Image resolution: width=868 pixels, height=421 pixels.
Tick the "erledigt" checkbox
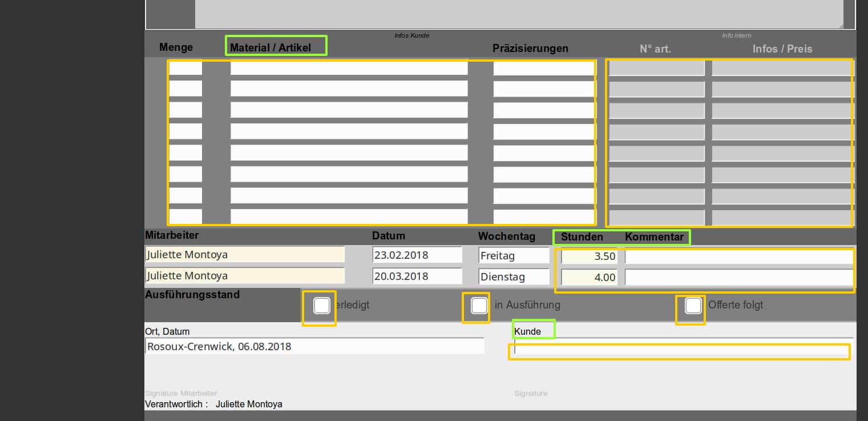click(x=322, y=306)
